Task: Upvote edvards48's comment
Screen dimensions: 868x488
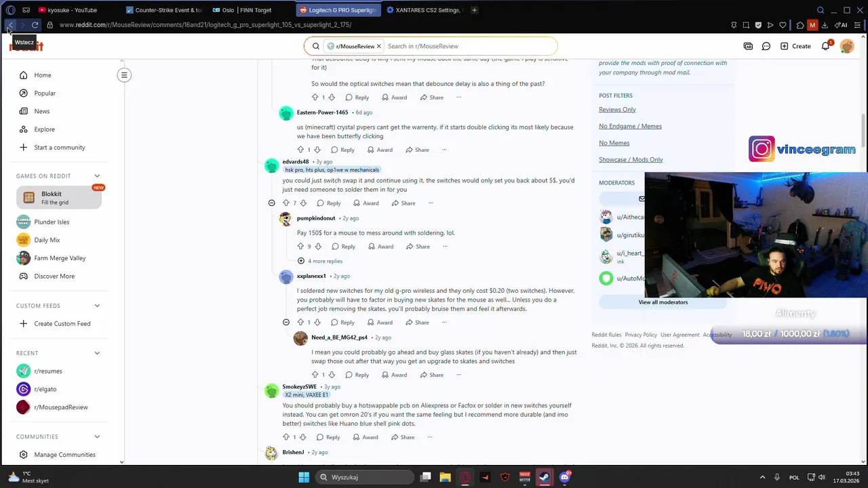Action: pyautogui.click(x=286, y=203)
